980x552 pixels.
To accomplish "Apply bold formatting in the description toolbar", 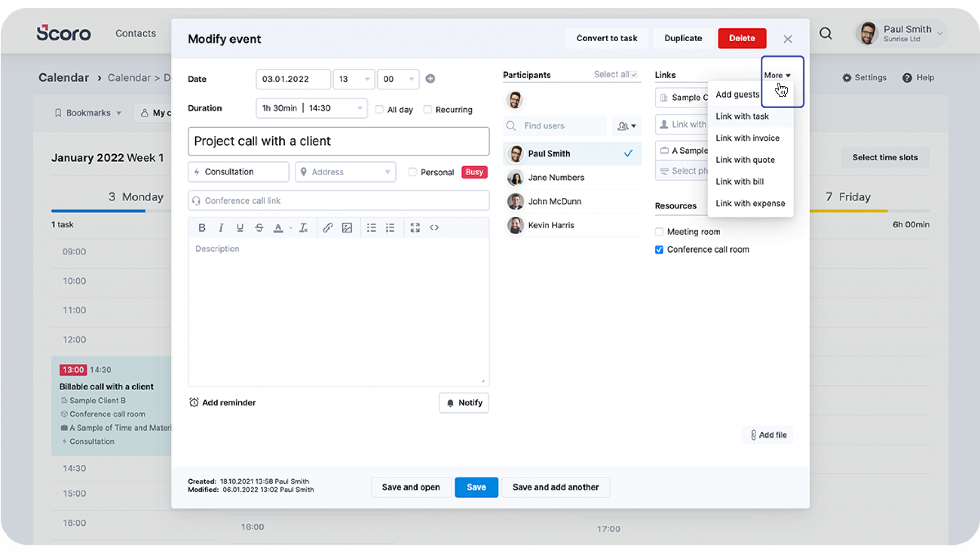I will pyautogui.click(x=201, y=227).
